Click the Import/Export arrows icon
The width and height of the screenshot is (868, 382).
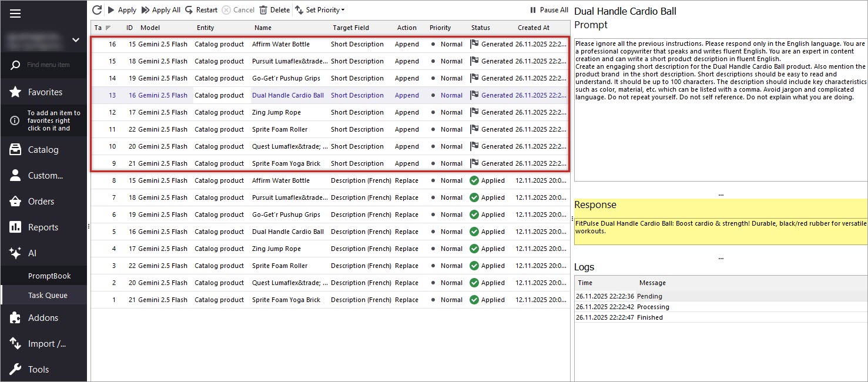click(14, 343)
